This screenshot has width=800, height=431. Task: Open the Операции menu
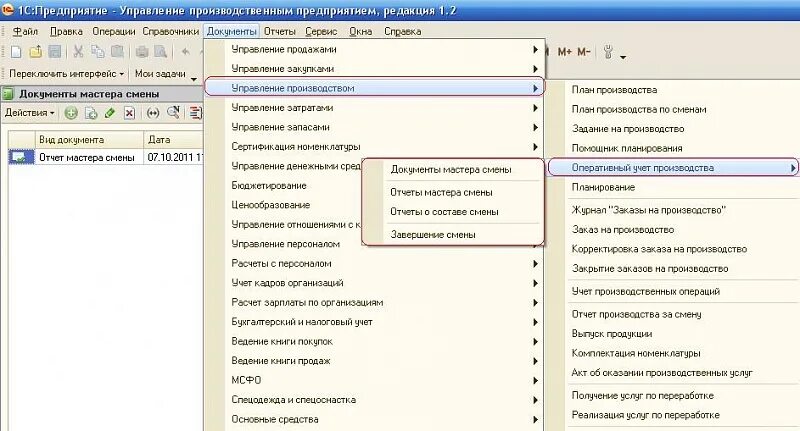(x=114, y=32)
